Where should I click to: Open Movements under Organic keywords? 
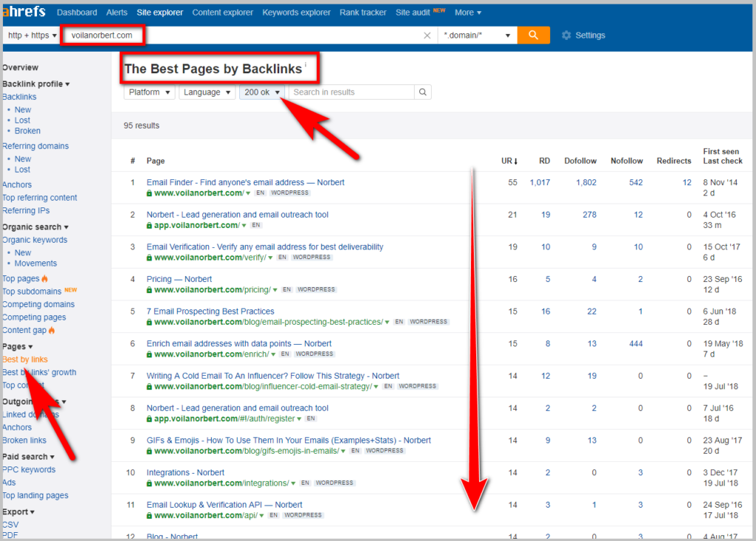tap(35, 263)
